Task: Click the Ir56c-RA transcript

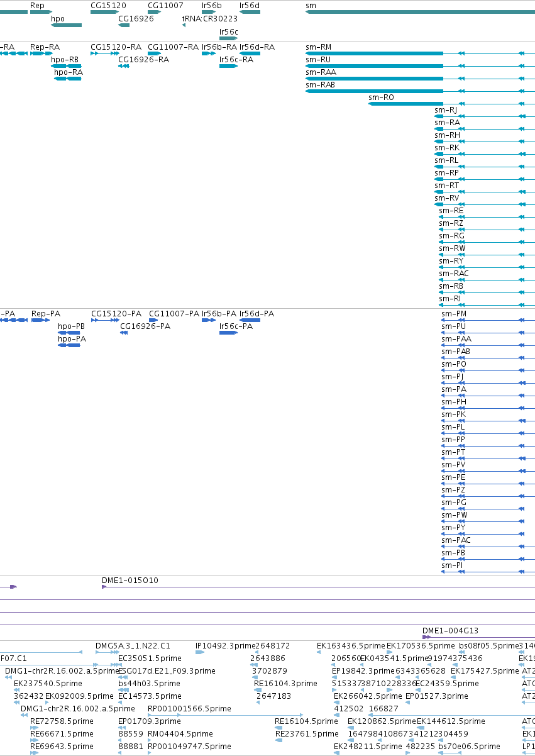Action: (x=228, y=66)
